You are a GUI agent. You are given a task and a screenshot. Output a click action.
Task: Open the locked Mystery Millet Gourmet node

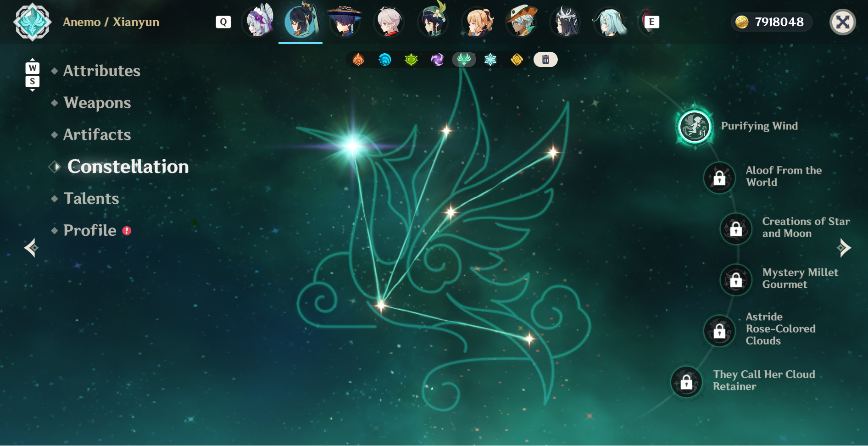pos(736,279)
